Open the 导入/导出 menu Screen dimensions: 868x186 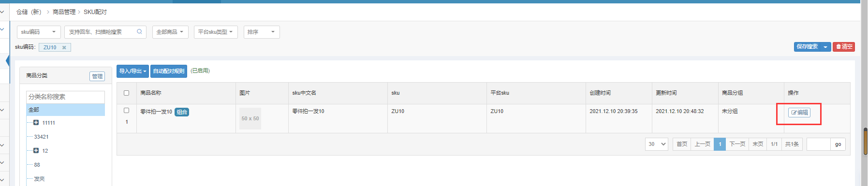(132, 71)
